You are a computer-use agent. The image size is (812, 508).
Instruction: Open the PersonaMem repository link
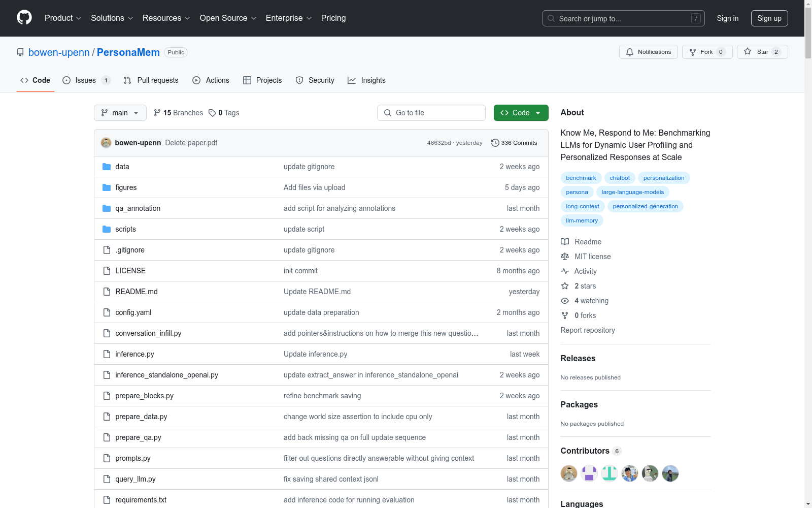[128, 52]
